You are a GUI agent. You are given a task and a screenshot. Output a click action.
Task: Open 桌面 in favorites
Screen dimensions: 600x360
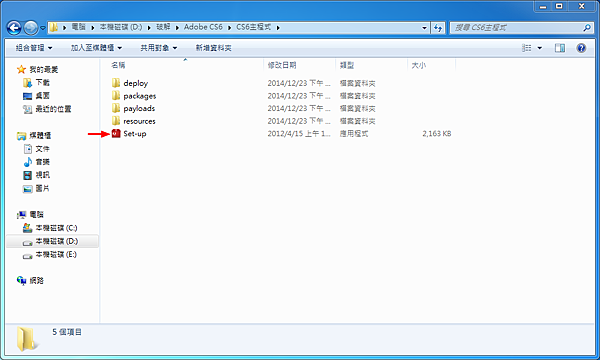coord(42,95)
